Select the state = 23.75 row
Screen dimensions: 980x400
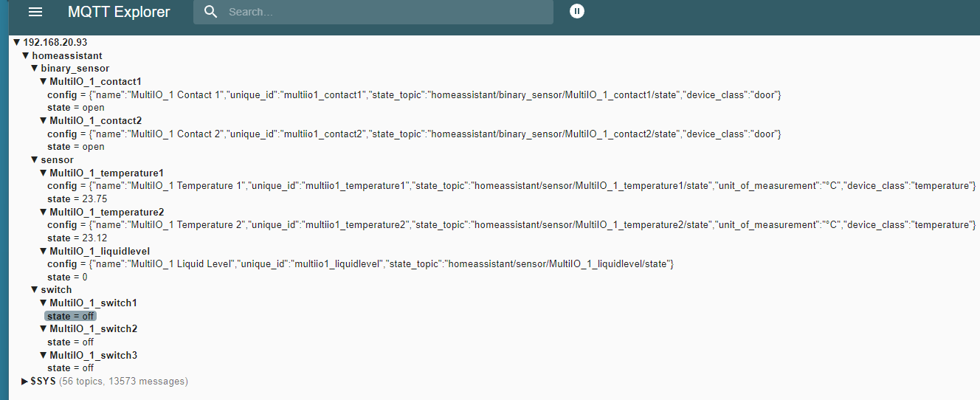(x=77, y=199)
